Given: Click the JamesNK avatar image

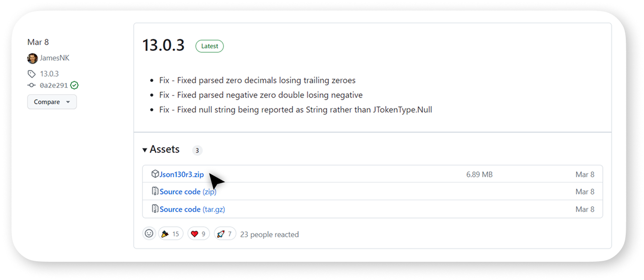Looking at the screenshot, I should (33, 58).
